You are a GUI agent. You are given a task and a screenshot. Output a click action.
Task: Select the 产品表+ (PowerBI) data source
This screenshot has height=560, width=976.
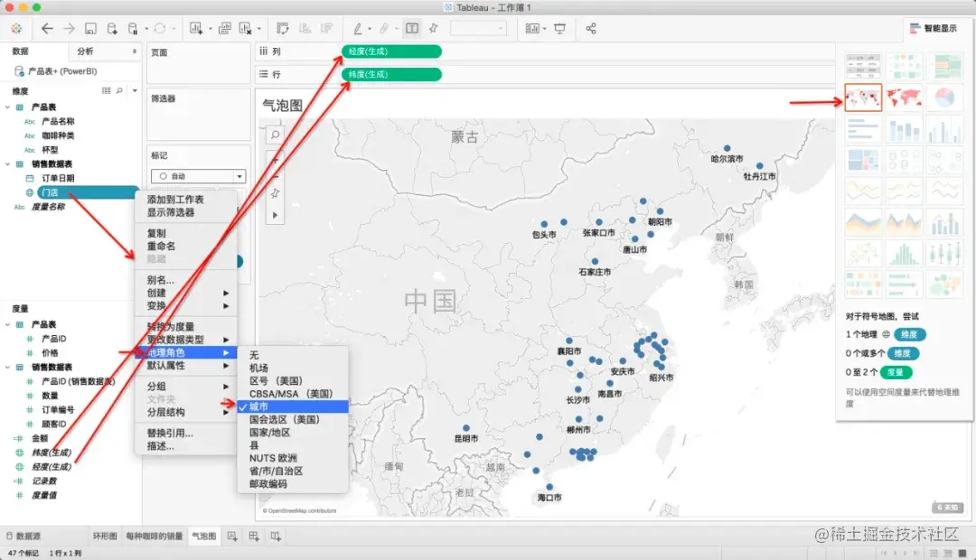(x=62, y=71)
